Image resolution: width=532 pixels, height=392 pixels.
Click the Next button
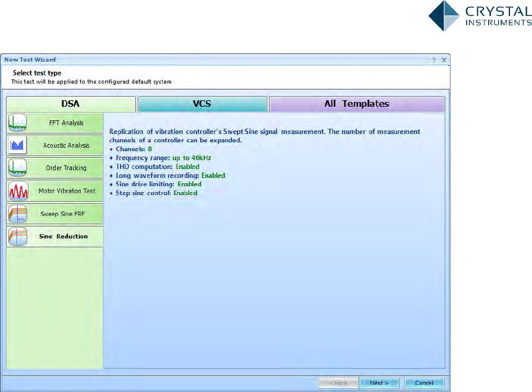pyautogui.click(x=379, y=383)
